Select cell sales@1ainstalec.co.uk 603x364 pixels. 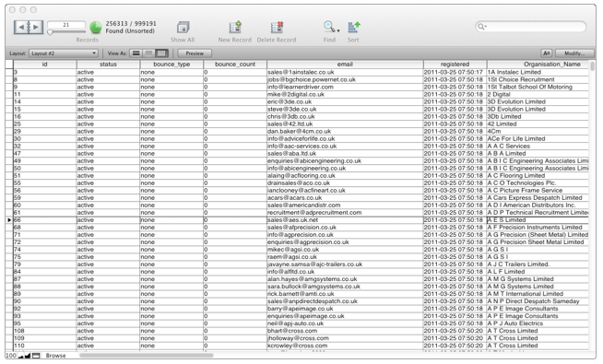(345, 72)
